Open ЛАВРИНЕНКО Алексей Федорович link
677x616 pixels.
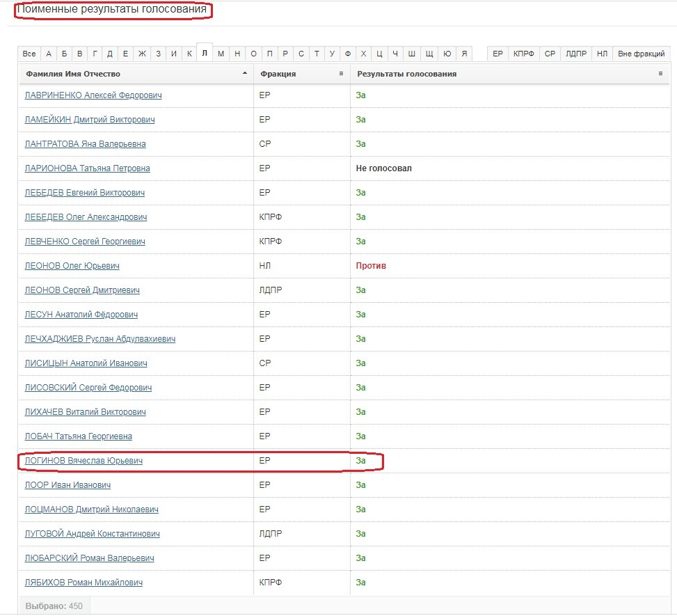coord(93,95)
